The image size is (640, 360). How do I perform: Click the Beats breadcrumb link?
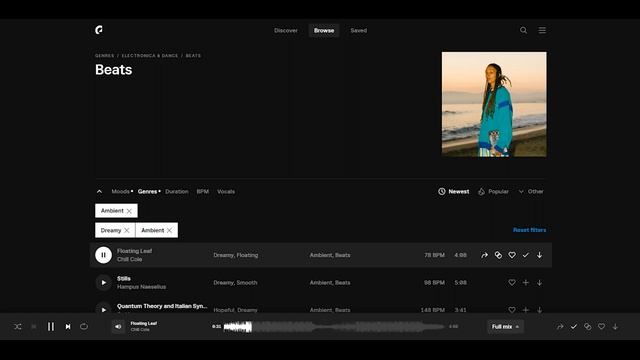click(193, 56)
